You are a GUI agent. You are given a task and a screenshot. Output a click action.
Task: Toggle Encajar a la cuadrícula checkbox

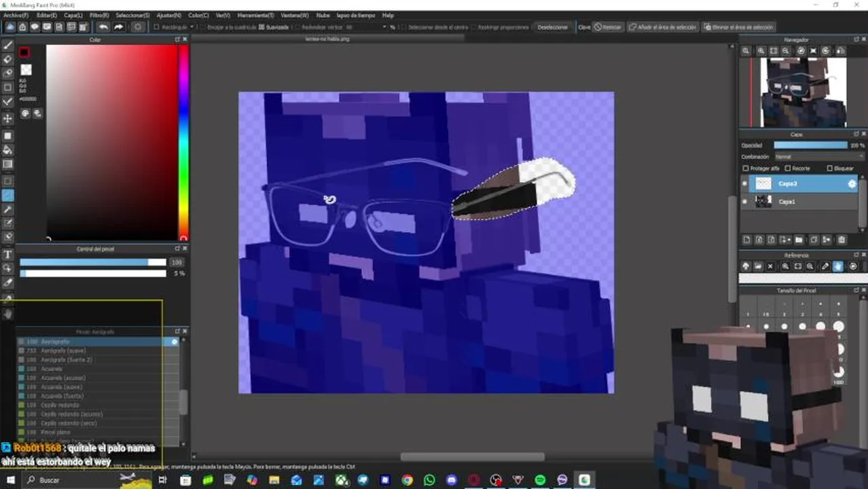coord(202,27)
